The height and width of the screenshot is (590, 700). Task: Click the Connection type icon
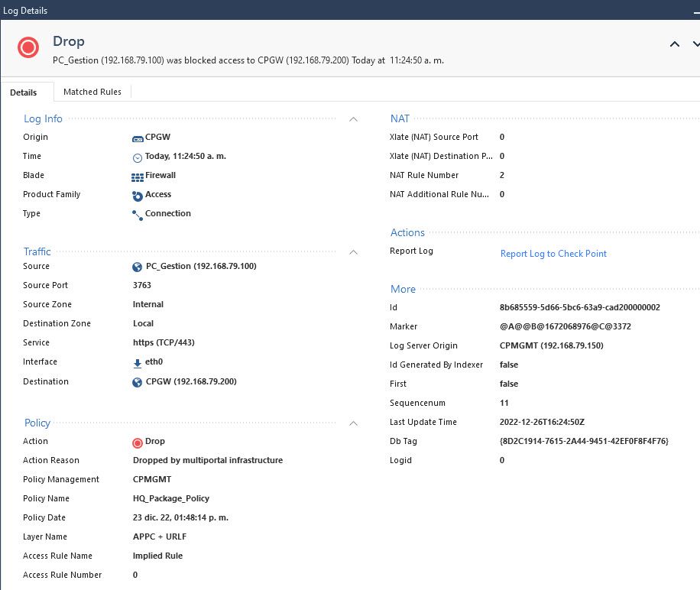pos(136,214)
